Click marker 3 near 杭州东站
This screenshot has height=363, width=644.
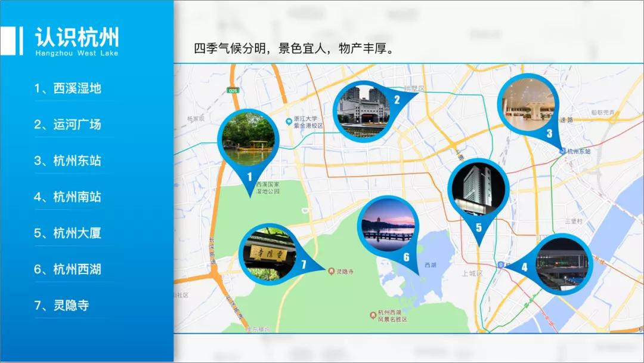[549, 133]
